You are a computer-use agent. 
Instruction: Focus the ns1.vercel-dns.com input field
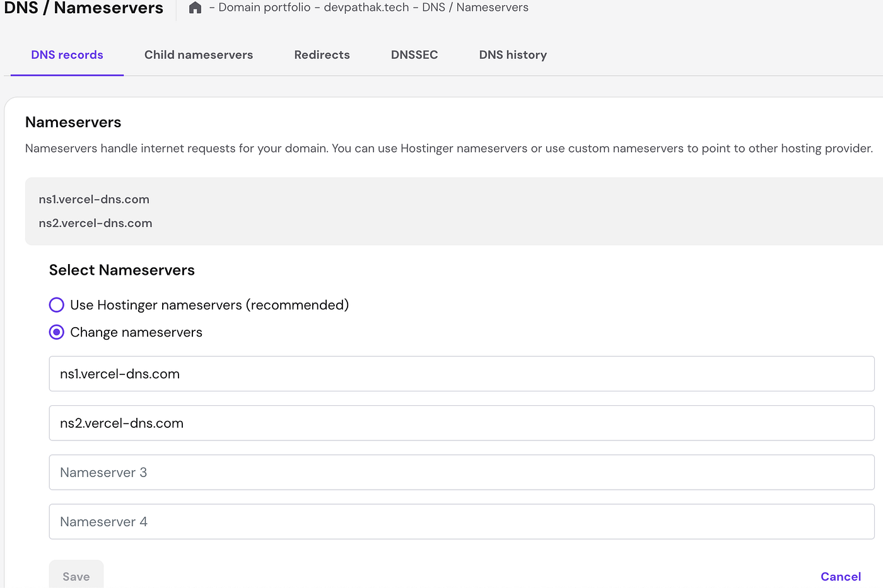[462, 374]
